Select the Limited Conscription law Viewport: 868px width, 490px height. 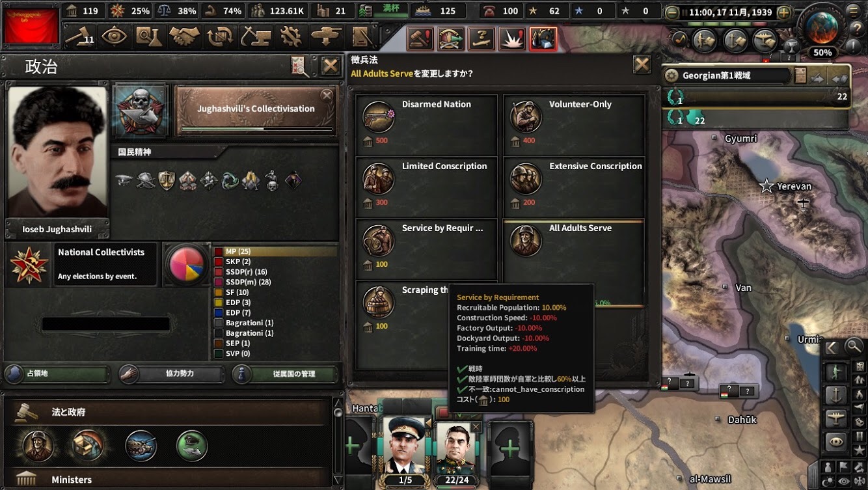(x=426, y=187)
